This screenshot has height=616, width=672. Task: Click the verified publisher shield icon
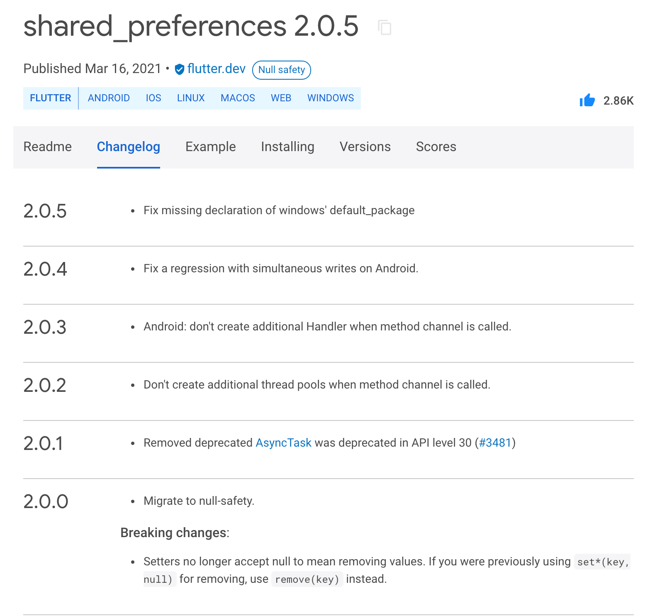[179, 69]
